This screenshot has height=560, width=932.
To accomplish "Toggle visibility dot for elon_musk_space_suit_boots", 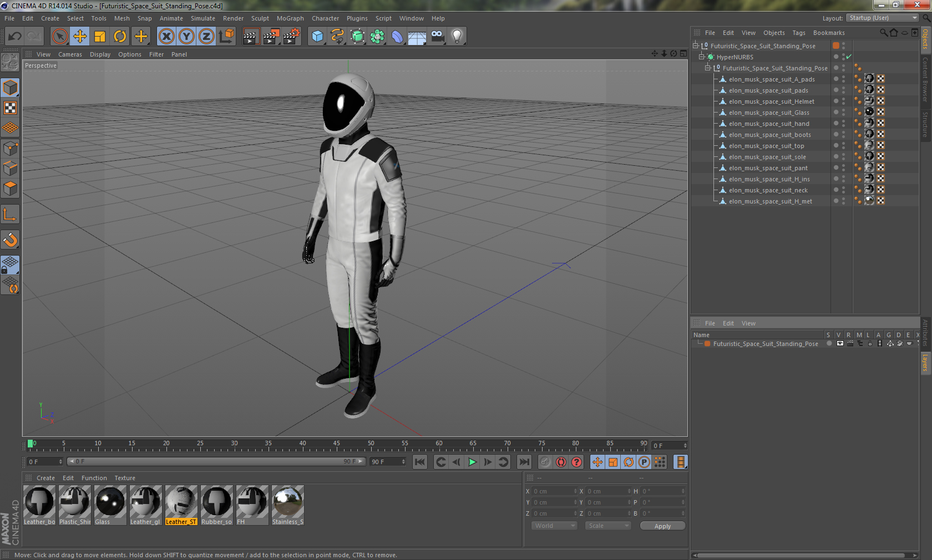I will [x=836, y=134].
